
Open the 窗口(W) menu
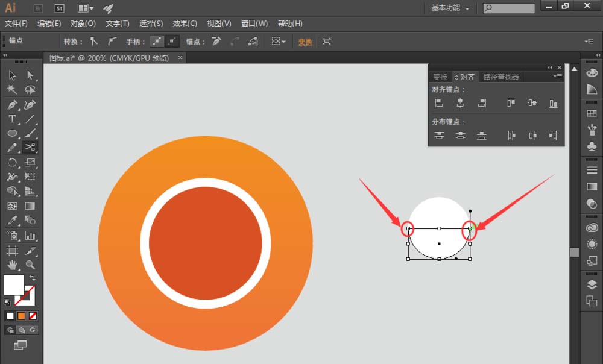(254, 24)
